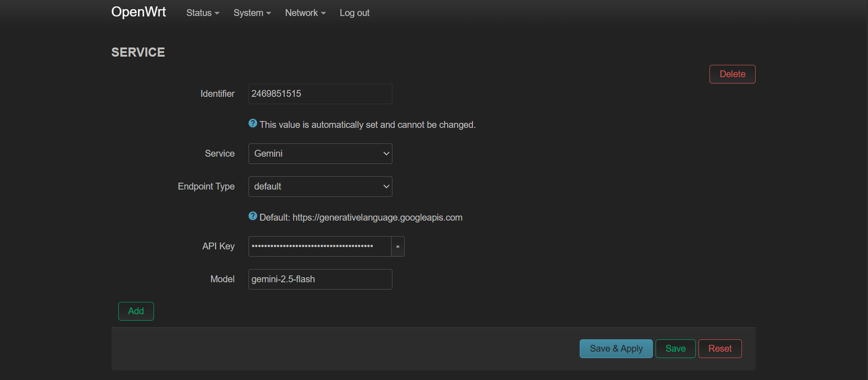This screenshot has height=380, width=868.
Task: Click the Endpoint Type label
Action: [206, 187]
